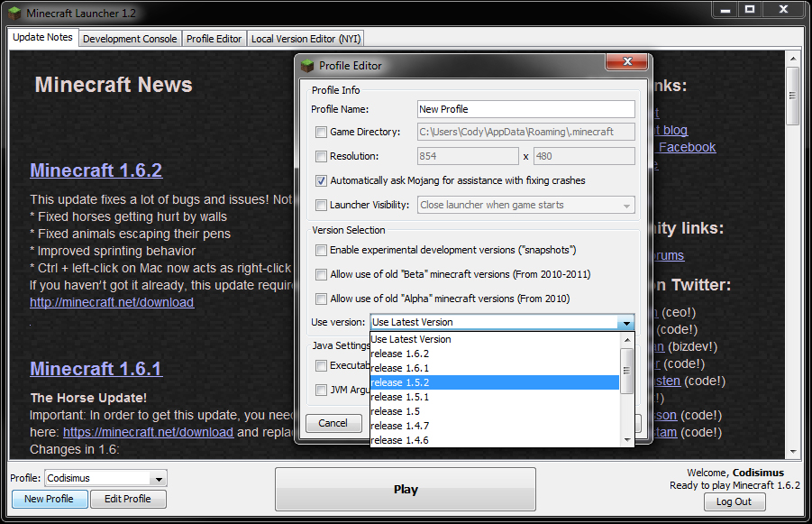This screenshot has width=812, height=524.
Task: Click the news page scrollbar thumb
Action: (792, 96)
